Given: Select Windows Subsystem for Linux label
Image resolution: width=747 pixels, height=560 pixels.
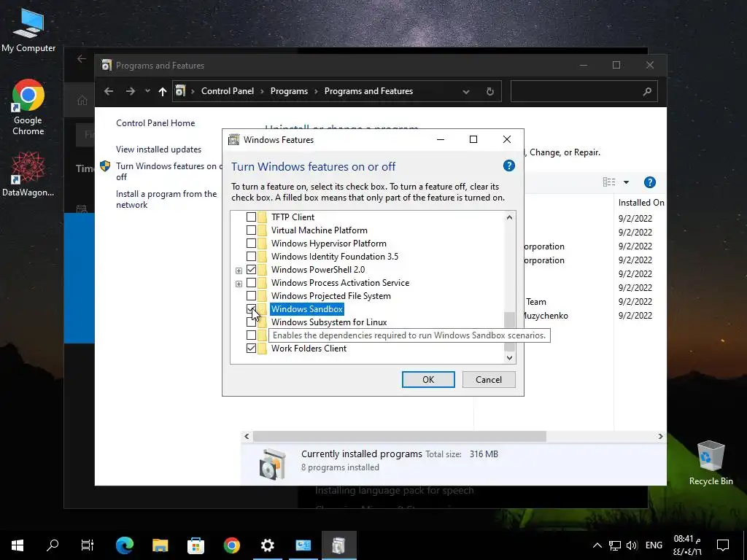Looking at the screenshot, I should click(329, 322).
